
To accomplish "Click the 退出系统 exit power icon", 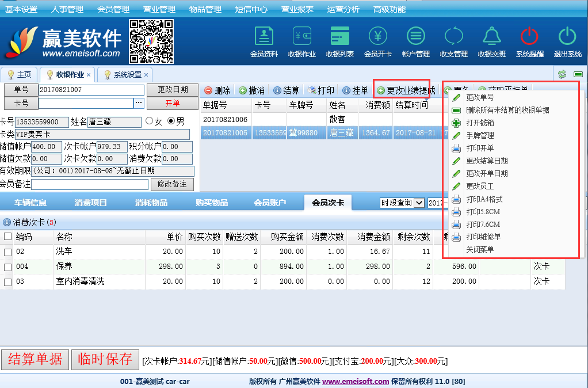I will 567,37.
